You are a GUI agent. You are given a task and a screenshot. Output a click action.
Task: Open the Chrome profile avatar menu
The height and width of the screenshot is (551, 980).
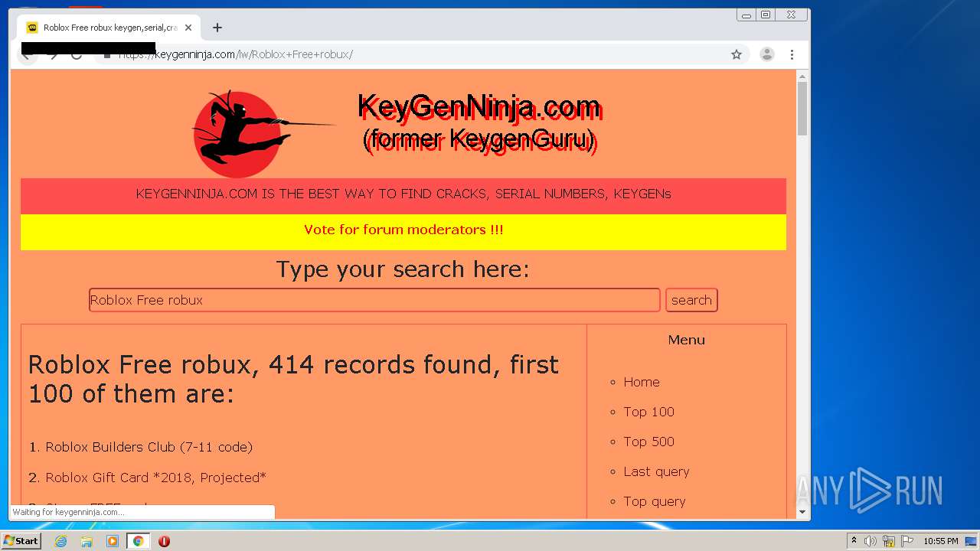[766, 54]
